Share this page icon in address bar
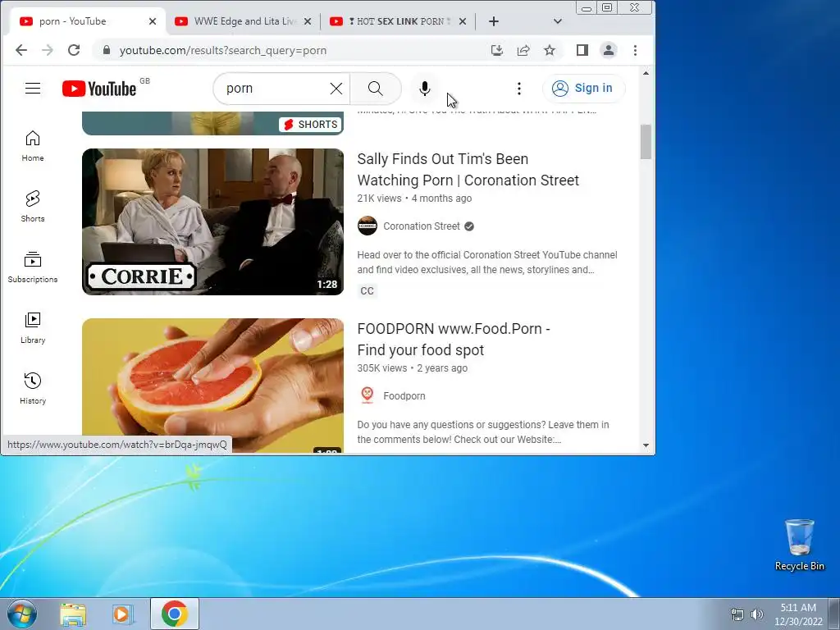 pos(523,50)
